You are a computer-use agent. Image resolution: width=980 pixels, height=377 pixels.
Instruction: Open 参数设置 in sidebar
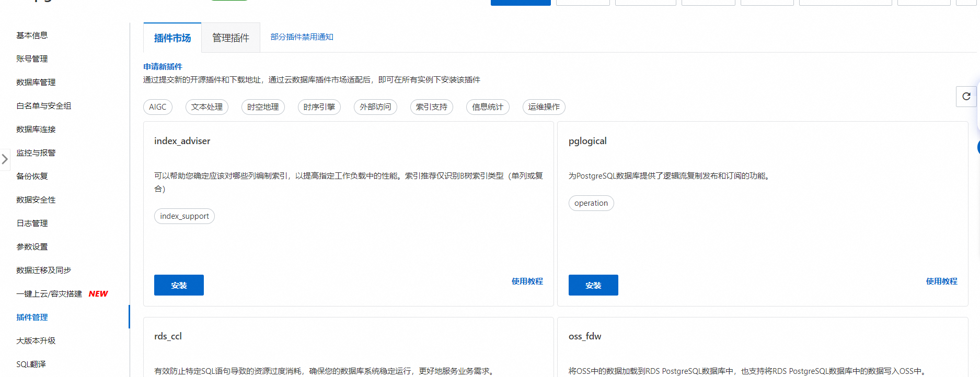click(x=32, y=246)
